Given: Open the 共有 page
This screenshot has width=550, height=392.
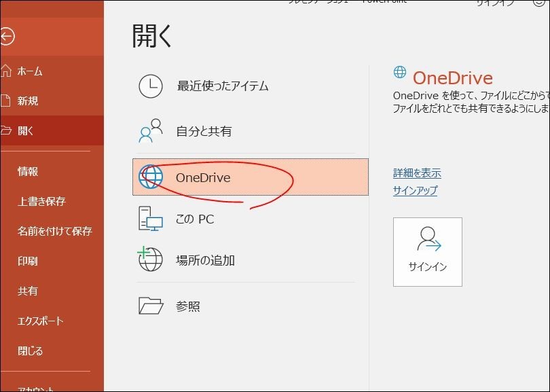Looking at the screenshot, I should click(x=52, y=291).
